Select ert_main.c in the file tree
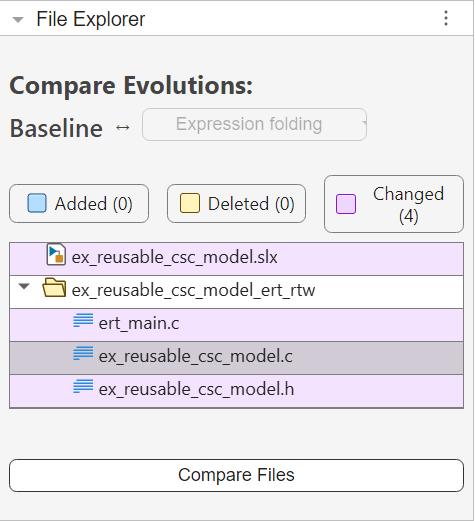The height and width of the screenshot is (521, 475). (236, 325)
